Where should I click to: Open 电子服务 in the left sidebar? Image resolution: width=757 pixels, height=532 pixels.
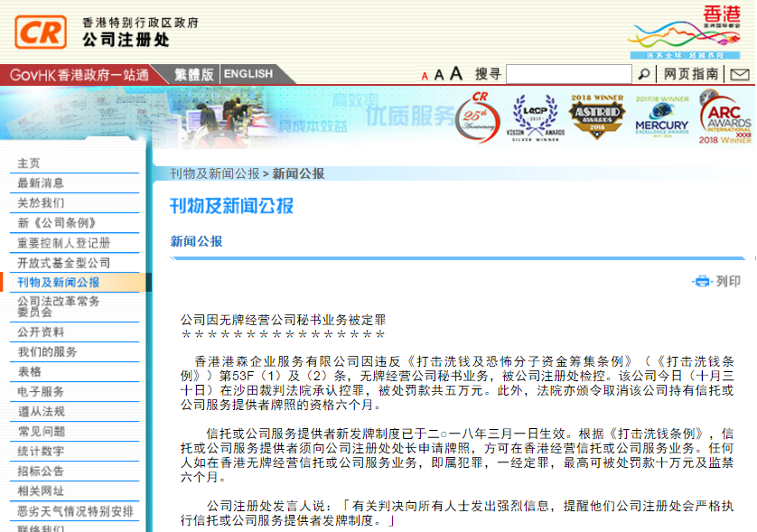coord(41,391)
